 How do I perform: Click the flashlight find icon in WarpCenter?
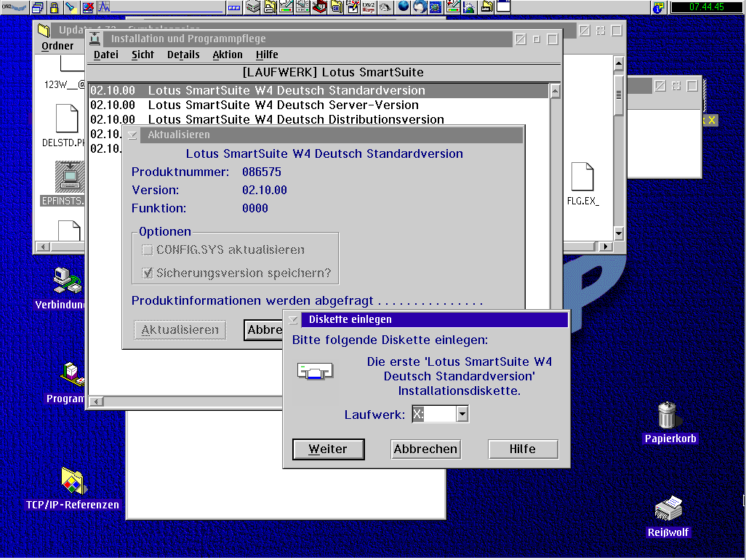pos(71,7)
